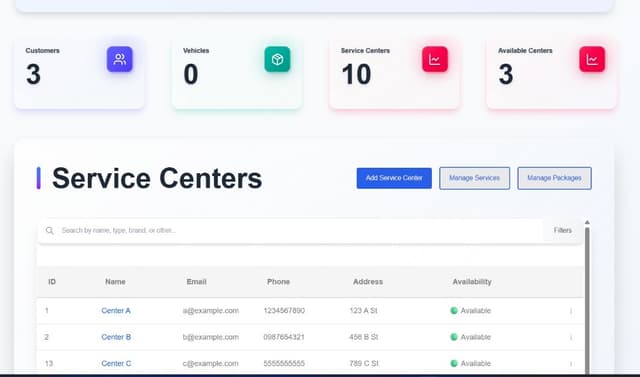The width and height of the screenshot is (640, 377).
Task: Click the Vehicles card count 0
Action: (x=191, y=75)
